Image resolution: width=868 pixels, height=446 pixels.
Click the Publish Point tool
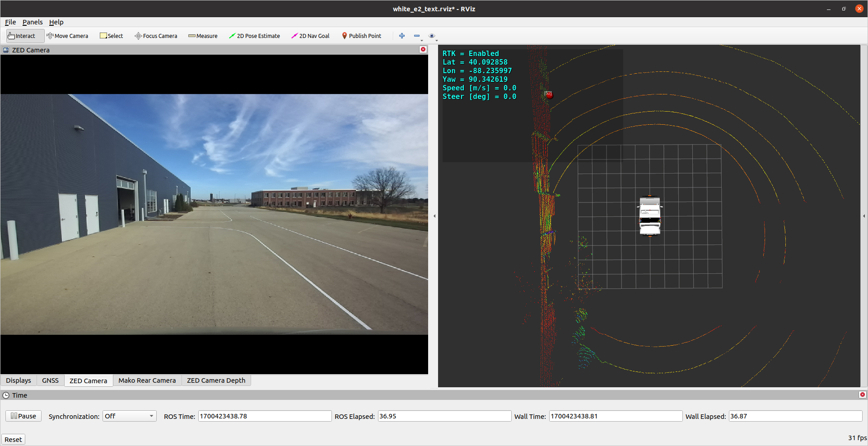pyautogui.click(x=361, y=36)
